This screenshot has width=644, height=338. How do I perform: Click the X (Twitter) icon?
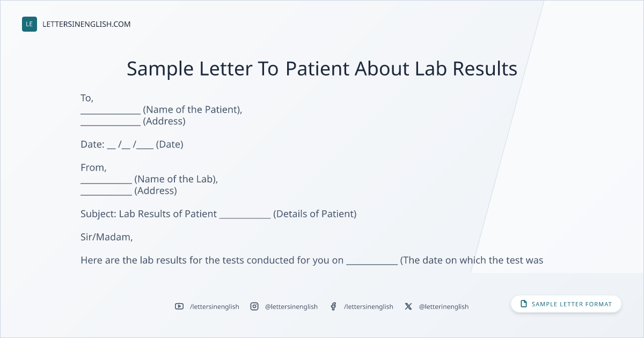point(408,306)
